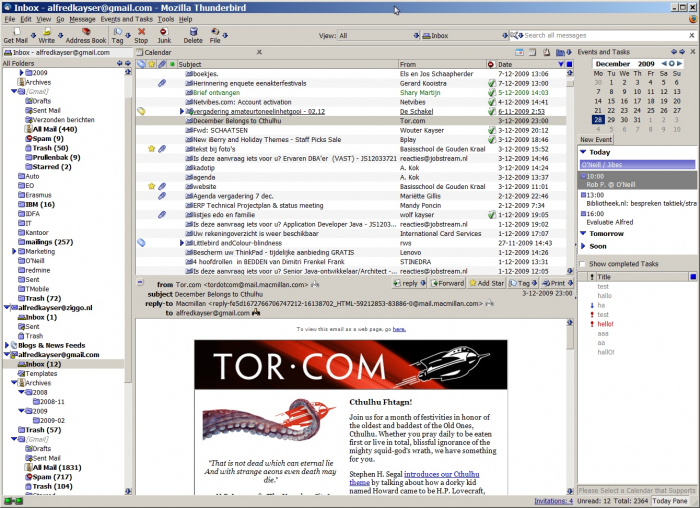Screen dimensions: 700x508
Task: Click the Today Pane status button
Action: coord(670,501)
